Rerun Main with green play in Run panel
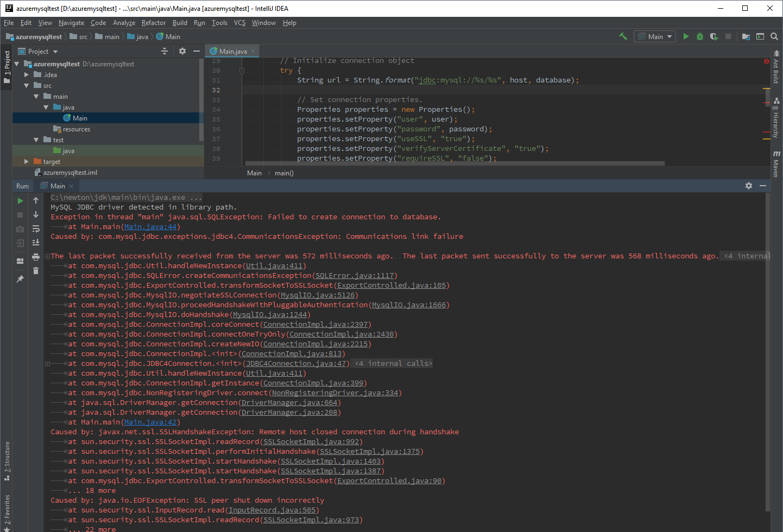The height and width of the screenshot is (532, 783). 21,201
